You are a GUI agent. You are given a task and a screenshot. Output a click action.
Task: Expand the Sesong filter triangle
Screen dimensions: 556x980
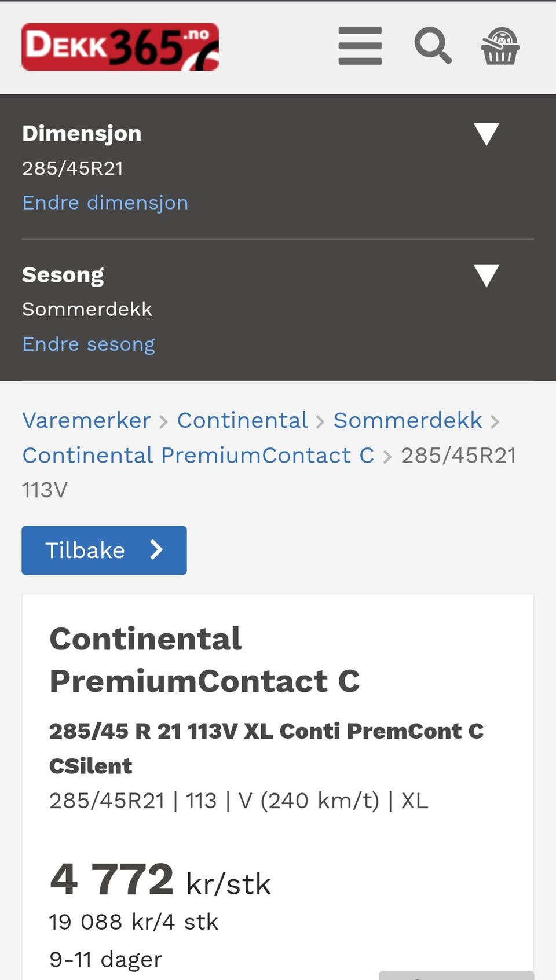click(486, 276)
